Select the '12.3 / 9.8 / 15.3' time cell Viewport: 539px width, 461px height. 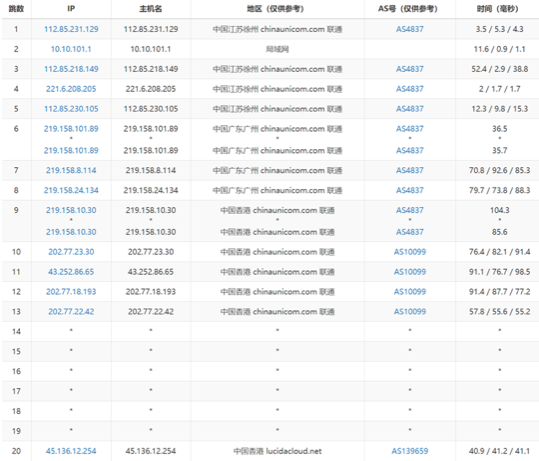coord(499,109)
